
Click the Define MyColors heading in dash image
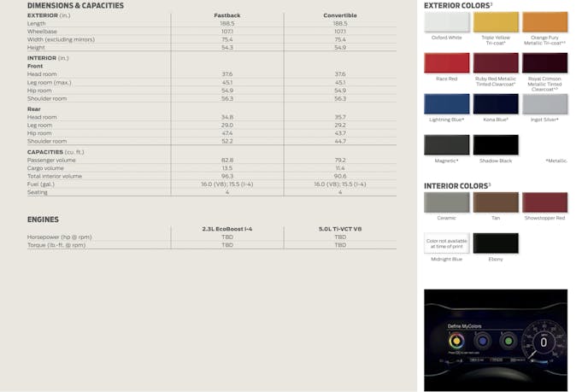[467, 325]
